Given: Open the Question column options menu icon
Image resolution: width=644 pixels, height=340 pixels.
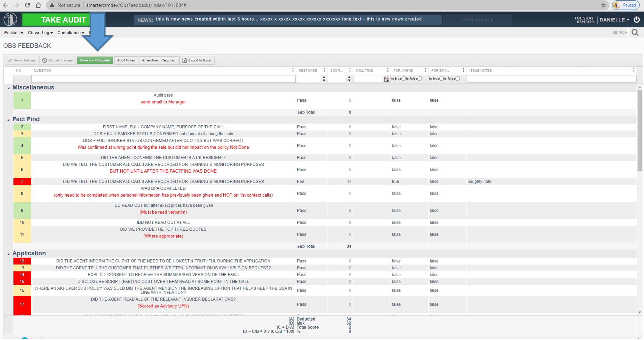Looking at the screenshot, I should pyautogui.click(x=293, y=70).
